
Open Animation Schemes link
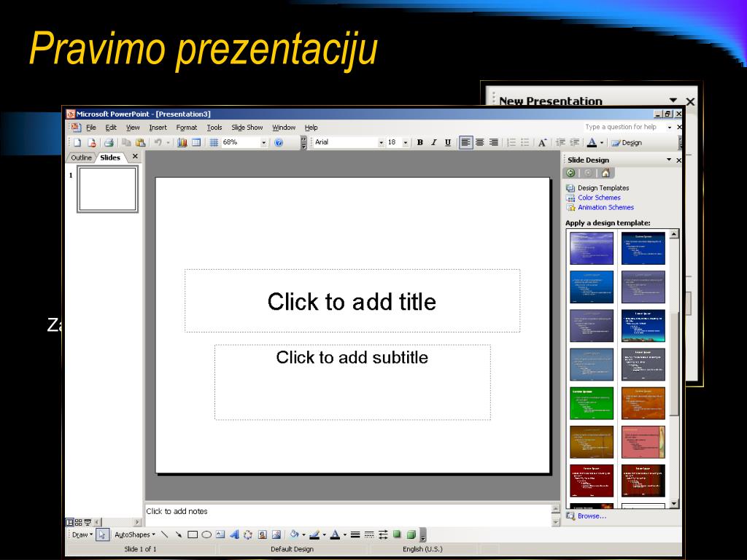(x=605, y=208)
